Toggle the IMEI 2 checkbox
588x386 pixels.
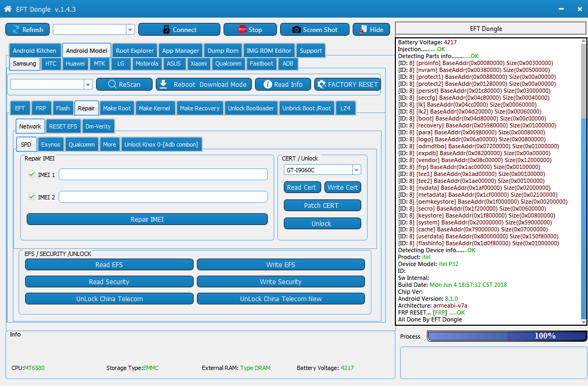(x=32, y=197)
